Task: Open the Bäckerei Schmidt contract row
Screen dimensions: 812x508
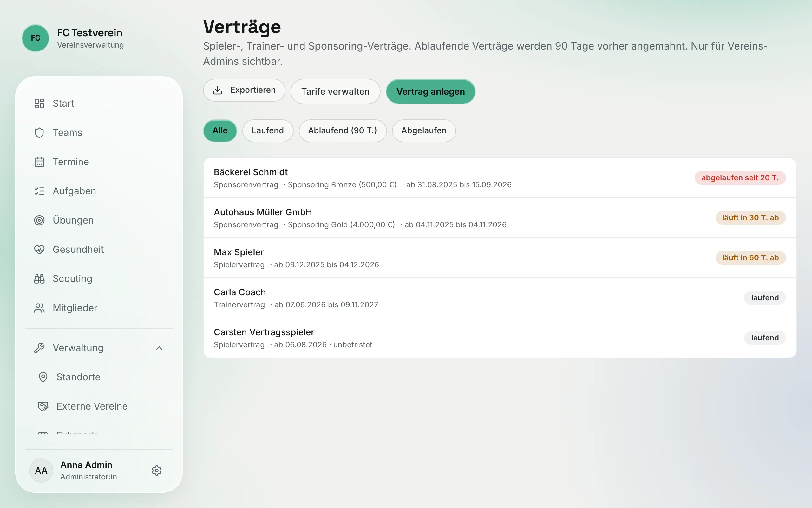Action: click(x=500, y=178)
